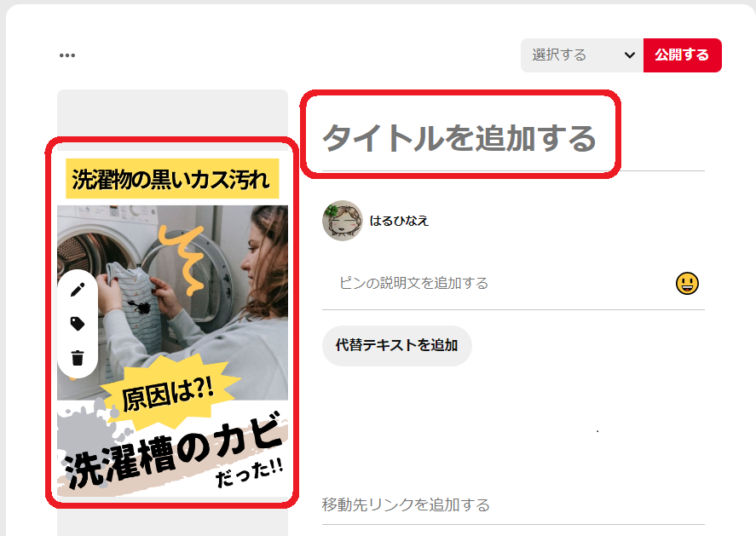
Task: Click the 公開する publish button
Action: coord(682,55)
